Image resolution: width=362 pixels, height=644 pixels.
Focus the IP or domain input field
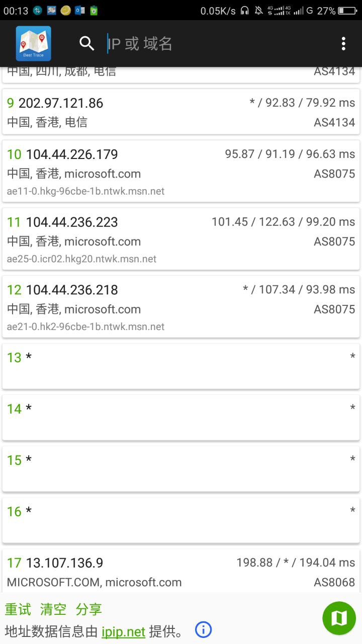(211, 44)
